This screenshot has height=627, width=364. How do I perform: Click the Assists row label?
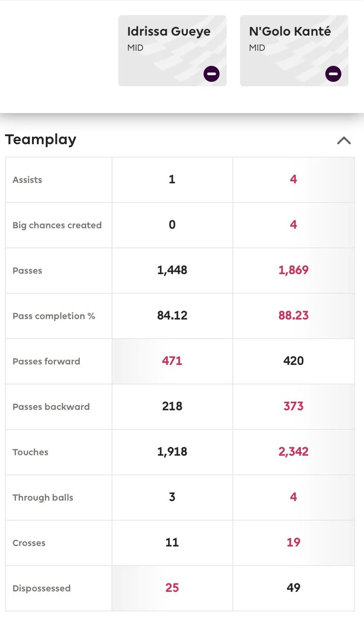pyautogui.click(x=28, y=180)
